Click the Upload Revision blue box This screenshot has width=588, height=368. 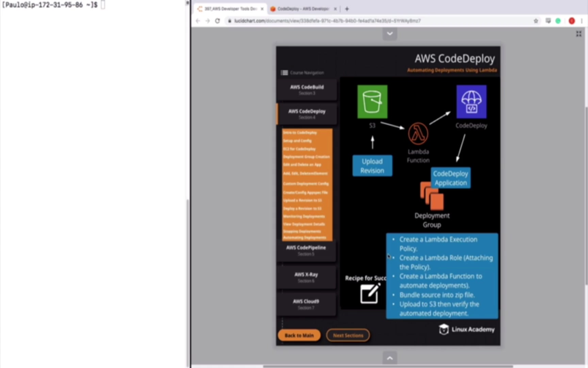pyautogui.click(x=372, y=166)
